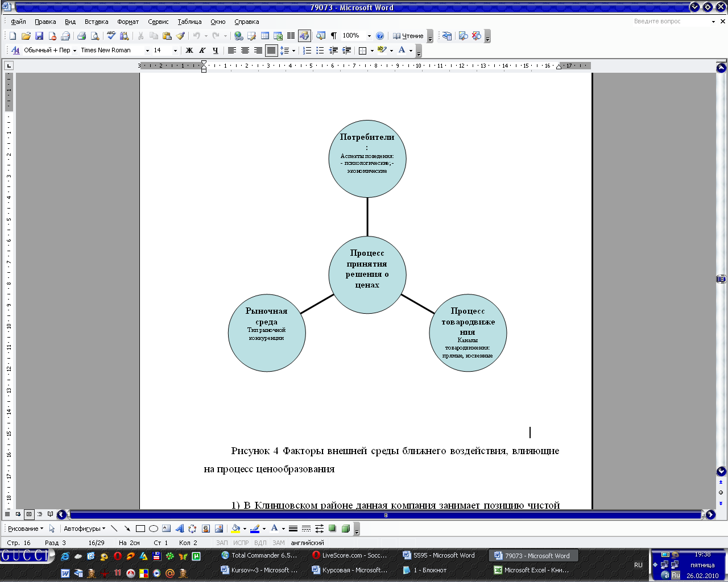
Task: Click the horizontal scrollbar right arrow
Action: (x=710, y=515)
